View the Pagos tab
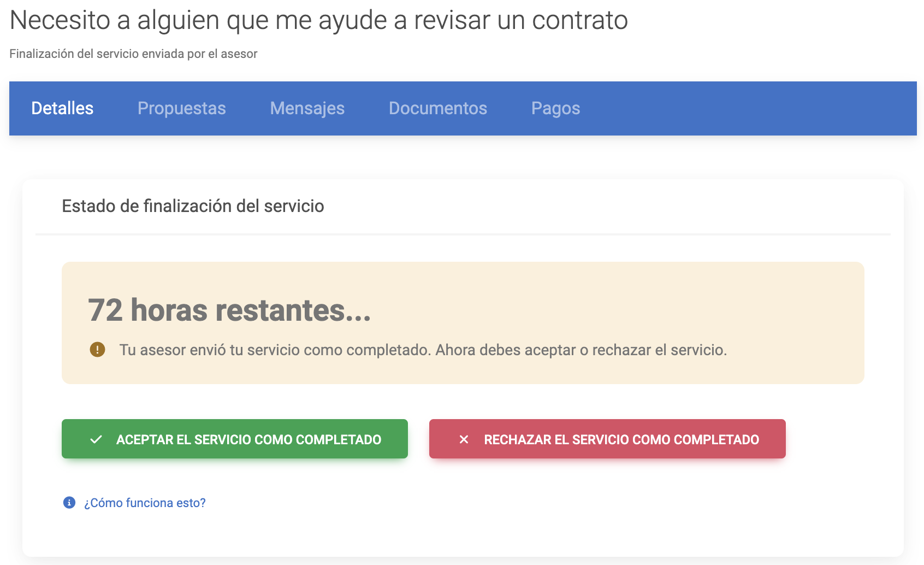Viewport: 924px width, 565px height. pos(555,108)
